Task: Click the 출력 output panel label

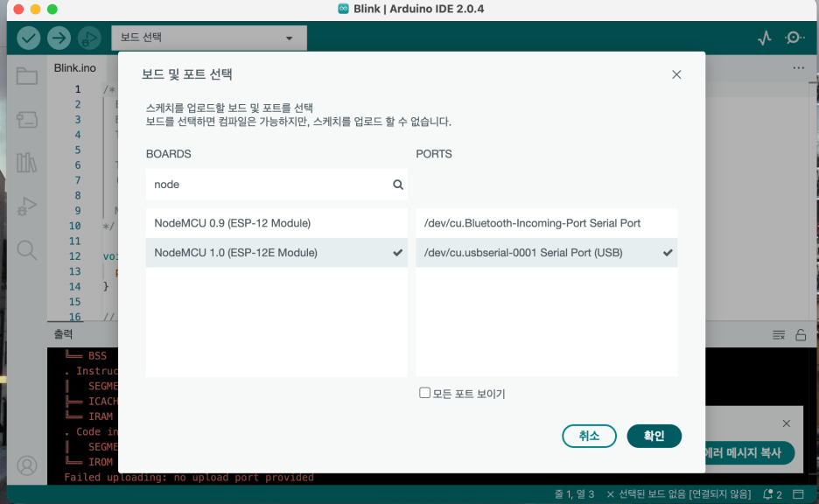Action: (63, 334)
